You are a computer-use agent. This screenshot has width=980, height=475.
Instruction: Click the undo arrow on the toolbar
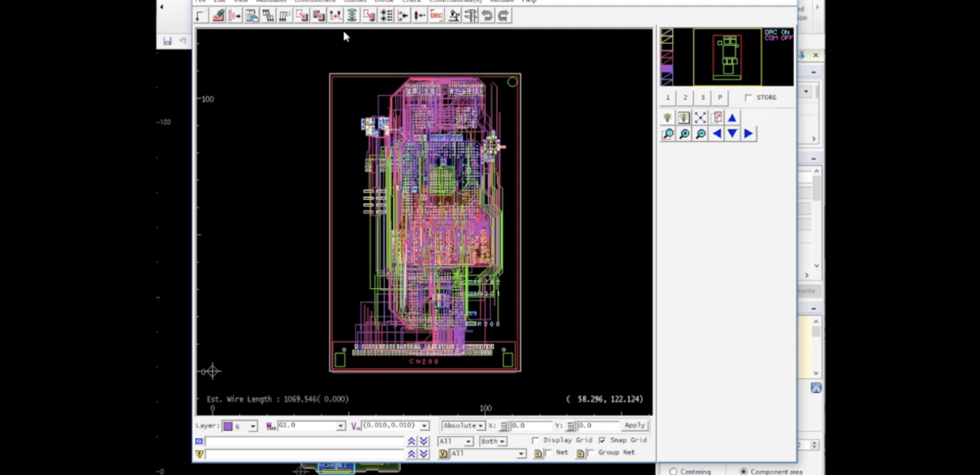[x=487, y=16]
